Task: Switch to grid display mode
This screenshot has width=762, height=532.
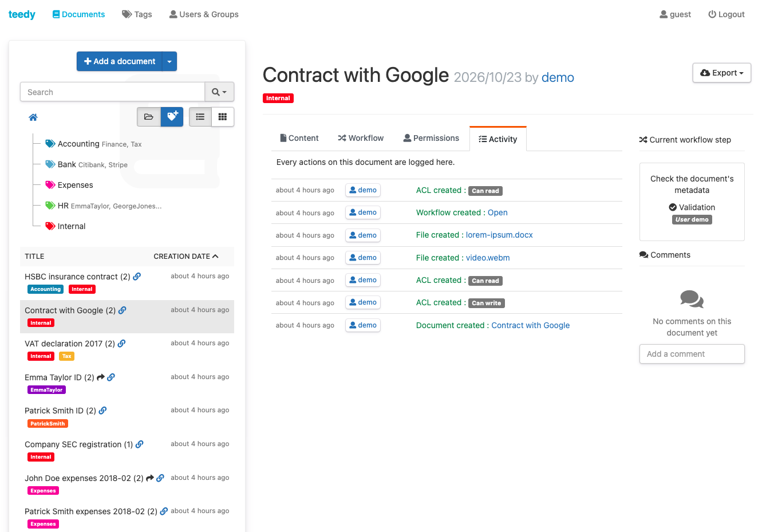Action: [x=223, y=117]
